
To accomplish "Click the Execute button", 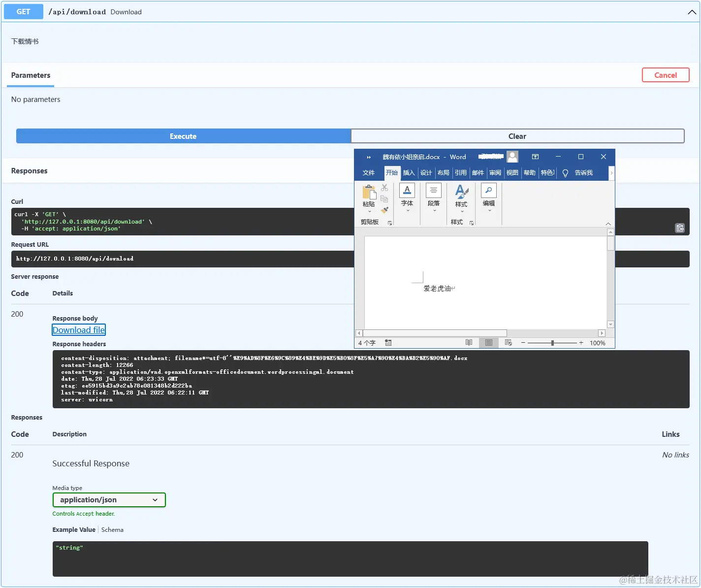I will pos(183,136).
